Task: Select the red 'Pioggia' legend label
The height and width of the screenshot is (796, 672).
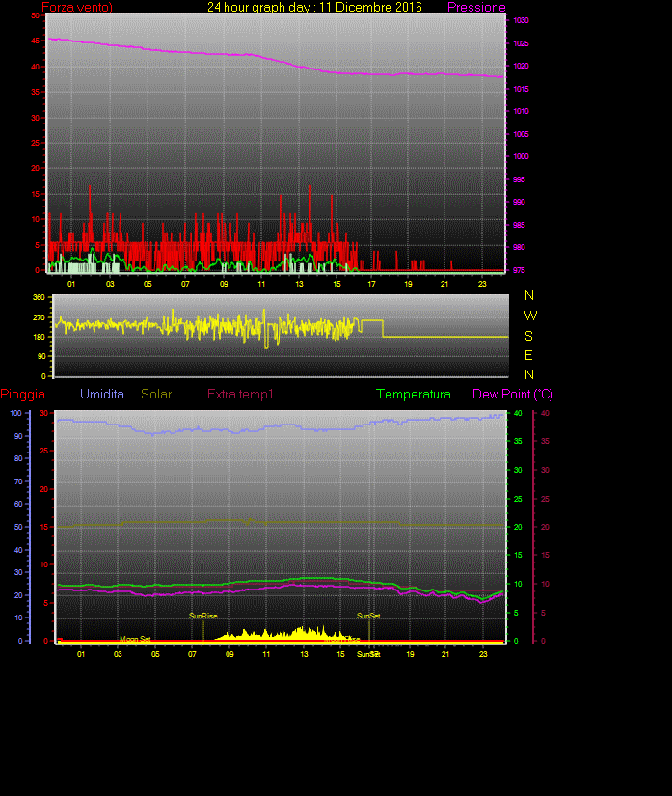Action: [23, 394]
